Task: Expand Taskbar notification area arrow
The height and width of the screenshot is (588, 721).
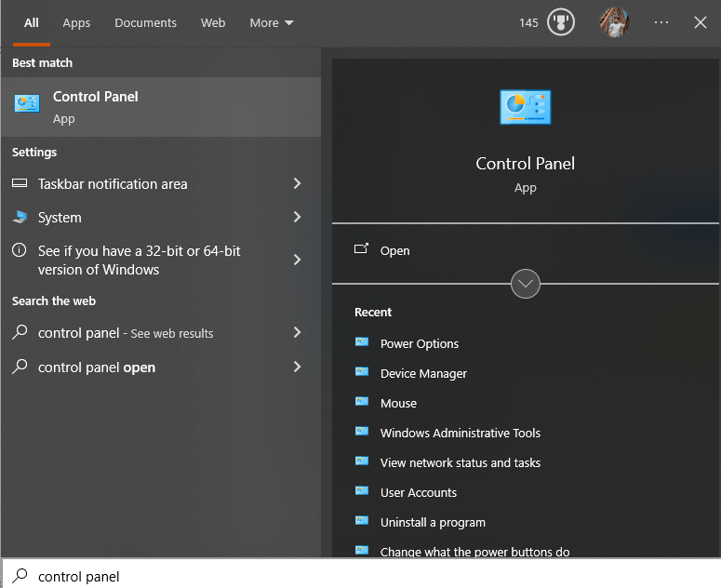Action: (x=297, y=183)
